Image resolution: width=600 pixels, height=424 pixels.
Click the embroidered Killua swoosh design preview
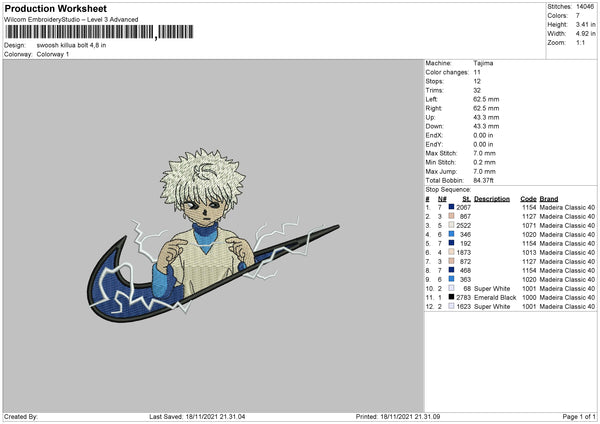click(213, 235)
